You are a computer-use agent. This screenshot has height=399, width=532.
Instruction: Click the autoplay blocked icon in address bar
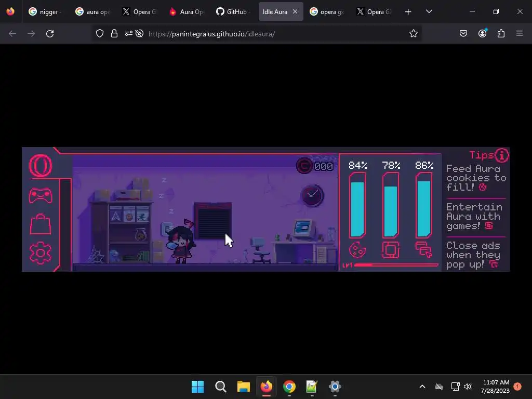click(x=139, y=34)
